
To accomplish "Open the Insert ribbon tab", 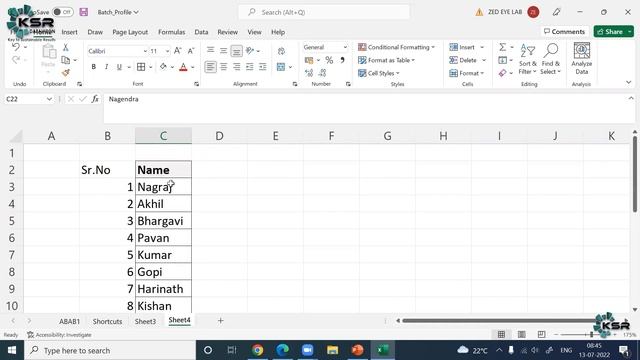I will [69, 32].
